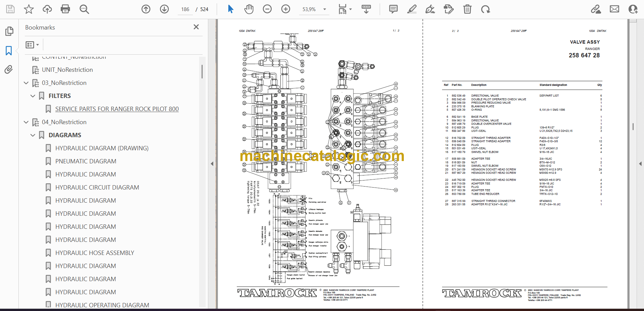Close the Bookmarks panel

(x=196, y=27)
